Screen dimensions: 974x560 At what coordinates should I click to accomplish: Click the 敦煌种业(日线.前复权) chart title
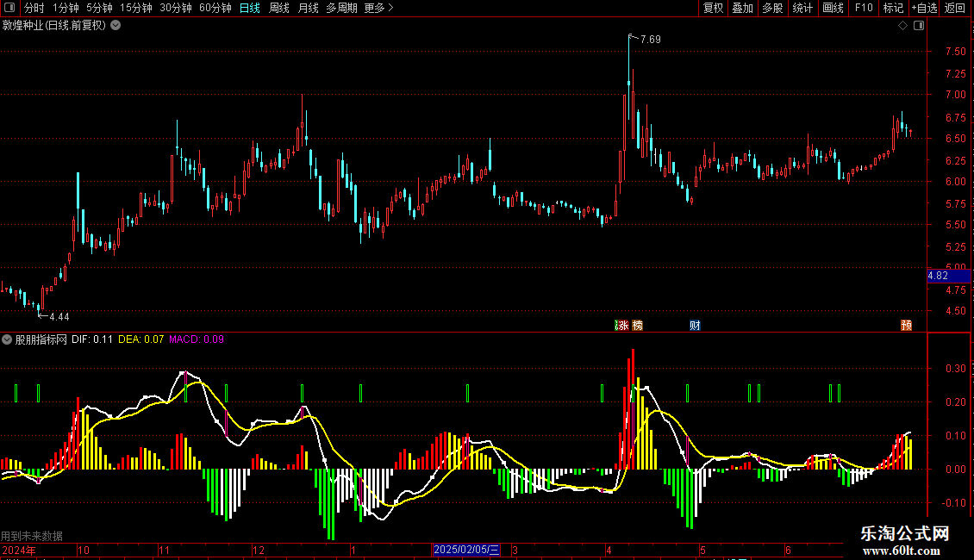point(54,26)
